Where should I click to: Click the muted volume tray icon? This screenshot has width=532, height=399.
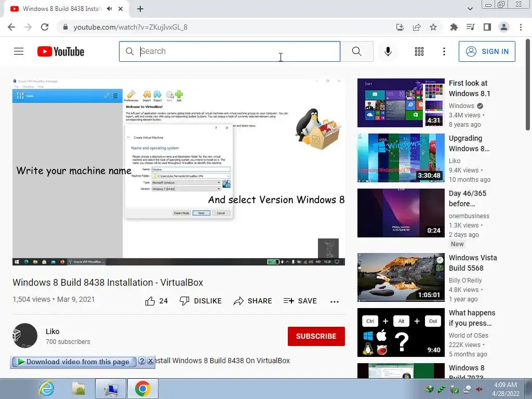(480, 389)
